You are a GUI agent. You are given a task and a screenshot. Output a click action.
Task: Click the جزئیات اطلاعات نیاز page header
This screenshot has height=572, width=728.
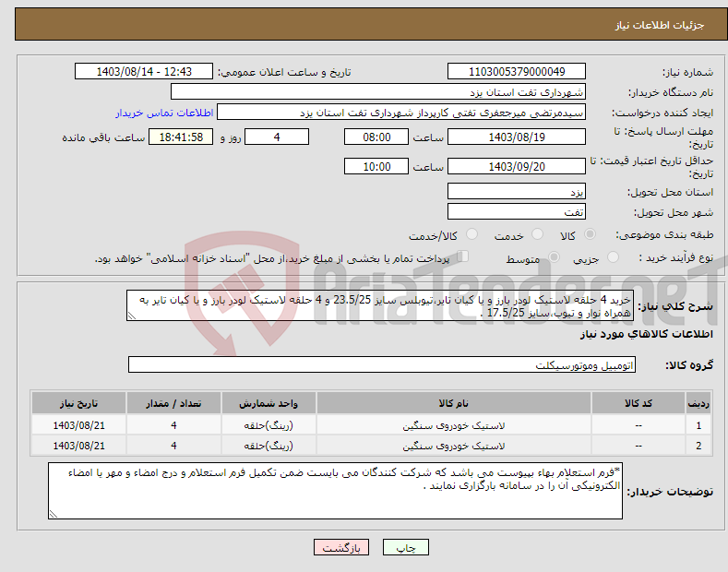(x=660, y=25)
